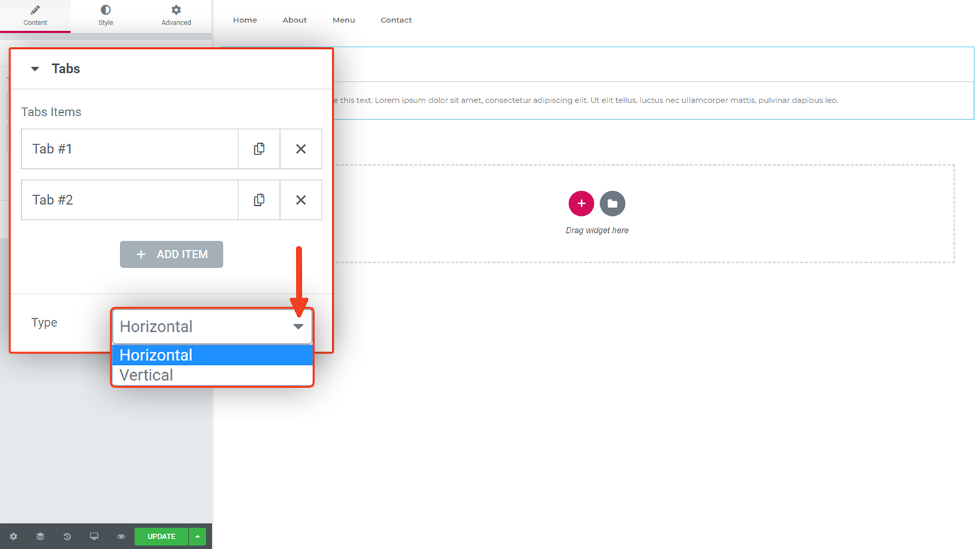The image size is (980, 549).
Task: Remove Tab #2 with its X icon
Action: 300,200
